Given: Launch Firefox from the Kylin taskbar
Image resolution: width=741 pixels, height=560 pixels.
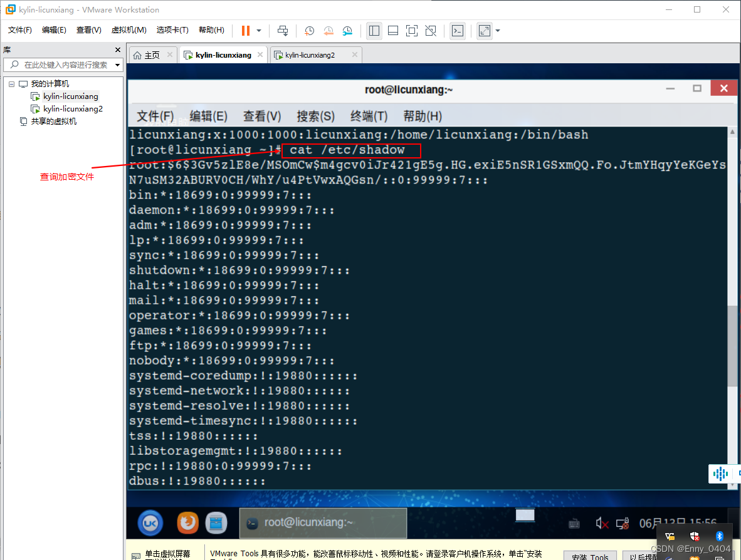Looking at the screenshot, I should 187,522.
